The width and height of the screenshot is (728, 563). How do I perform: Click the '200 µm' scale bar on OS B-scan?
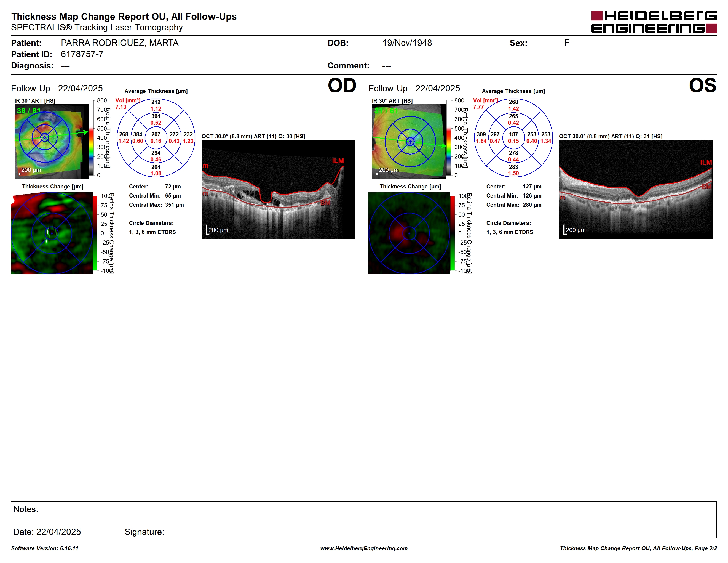[574, 230]
